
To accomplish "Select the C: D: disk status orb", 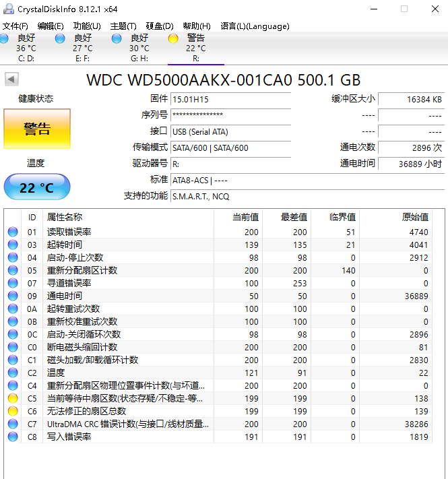I will pos(4,38).
